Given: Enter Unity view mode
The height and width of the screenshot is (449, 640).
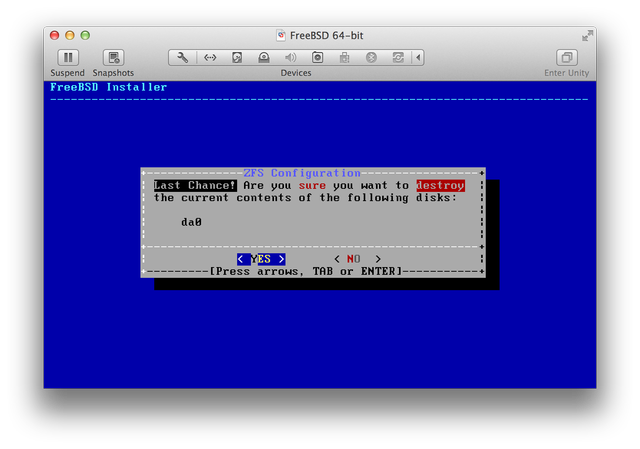Looking at the screenshot, I should [x=567, y=58].
